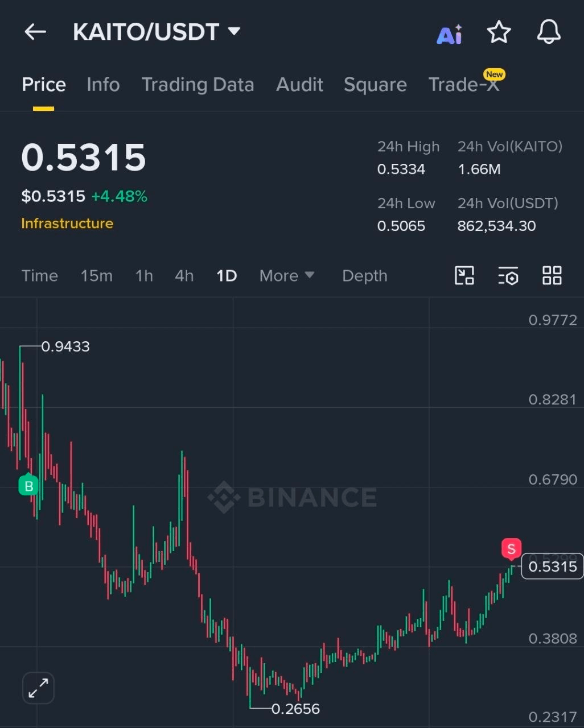Tap the 0.5315 current price label on axis

553,566
